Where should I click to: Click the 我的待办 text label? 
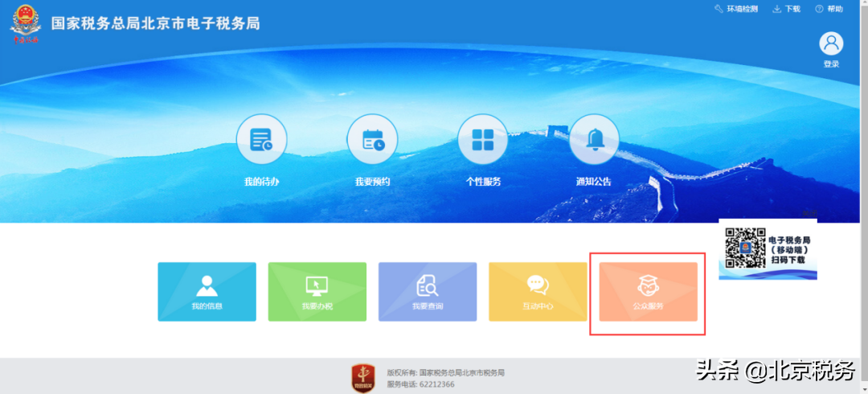pyautogui.click(x=261, y=182)
